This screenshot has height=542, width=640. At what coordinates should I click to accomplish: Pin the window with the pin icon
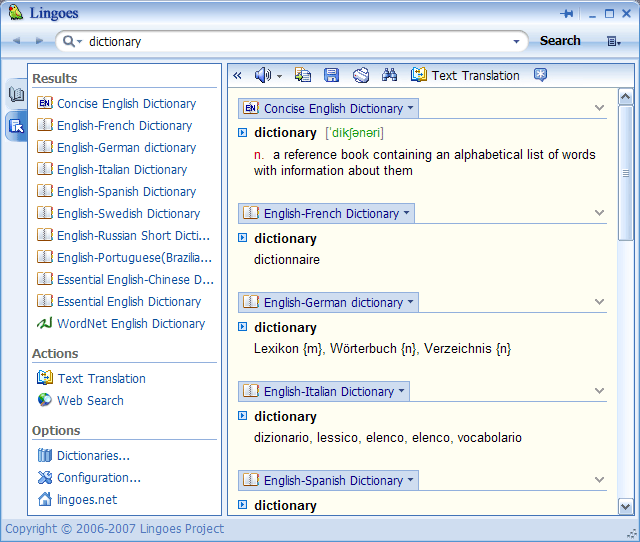pos(568,14)
